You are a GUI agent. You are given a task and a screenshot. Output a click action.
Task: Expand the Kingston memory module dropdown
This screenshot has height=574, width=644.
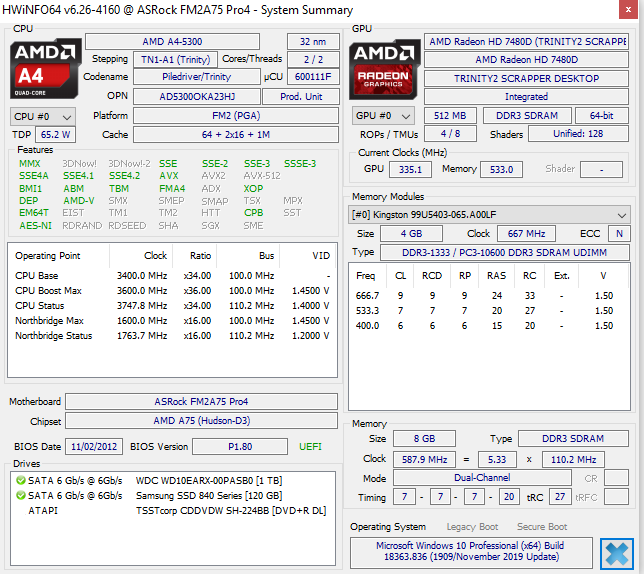click(489, 215)
